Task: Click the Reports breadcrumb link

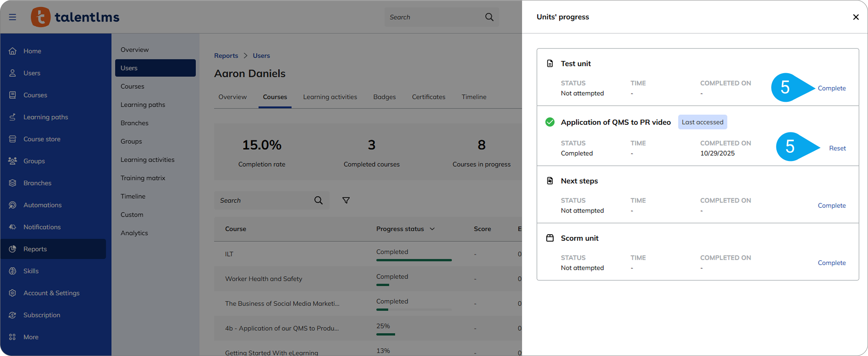Action: tap(226, 55)
